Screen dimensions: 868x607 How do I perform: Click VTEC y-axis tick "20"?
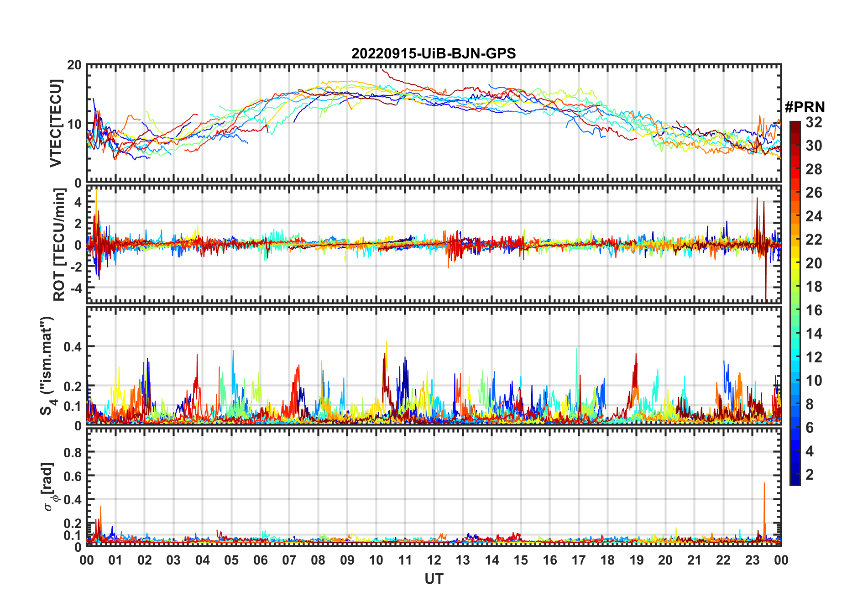pyautogui.click(x=74, y=65)
